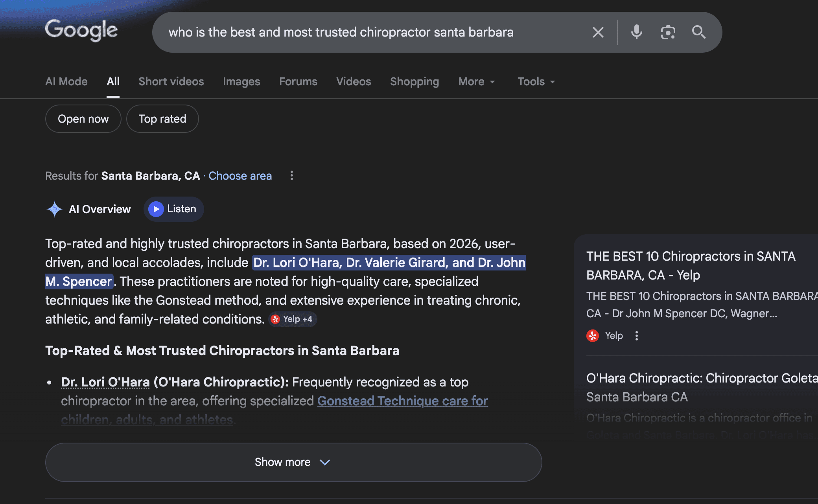Image resolution: width=818 pixels, height=504 pixels.
Task: Click the Yelp logo on the sidebar card
Action: [x=593, y=335]
